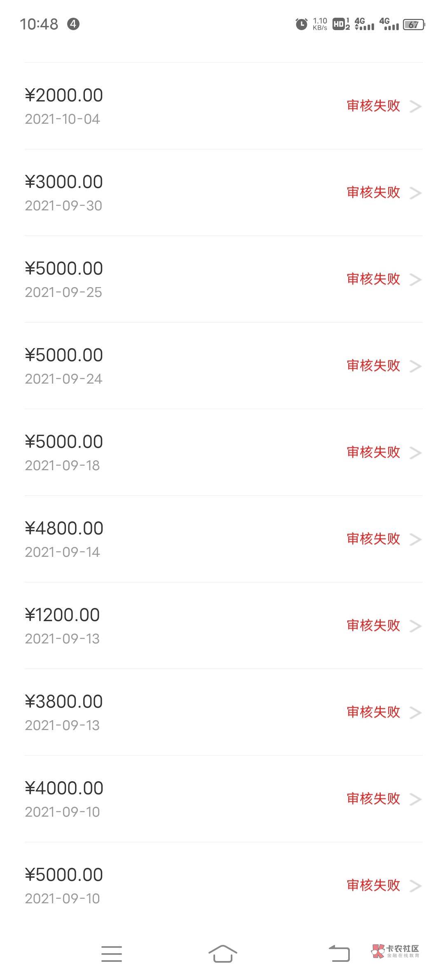Tap the notification count badge showing 4
This screenshot has width=445, height=980.
pos(73,24)
